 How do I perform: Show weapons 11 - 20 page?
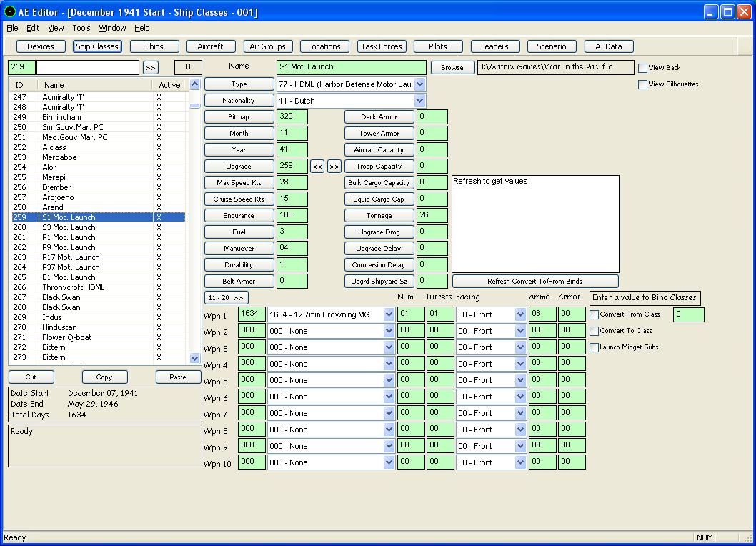[x=226, y=297]
